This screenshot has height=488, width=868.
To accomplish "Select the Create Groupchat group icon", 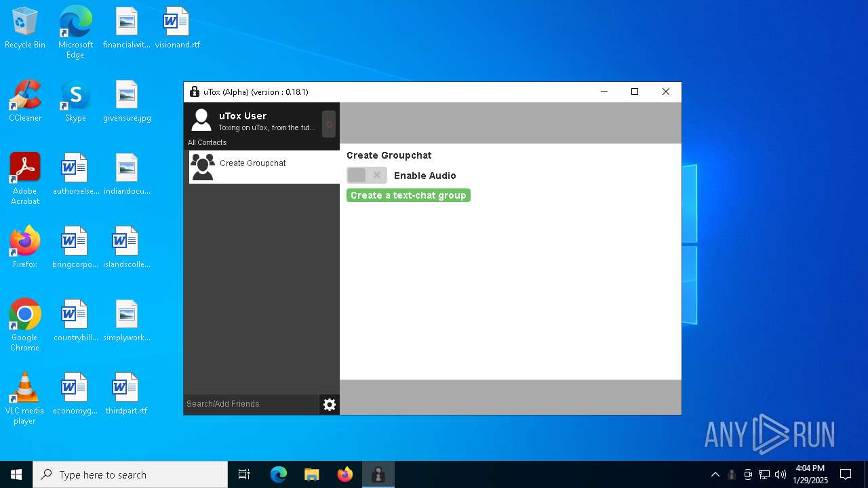I will coord(203,167).
